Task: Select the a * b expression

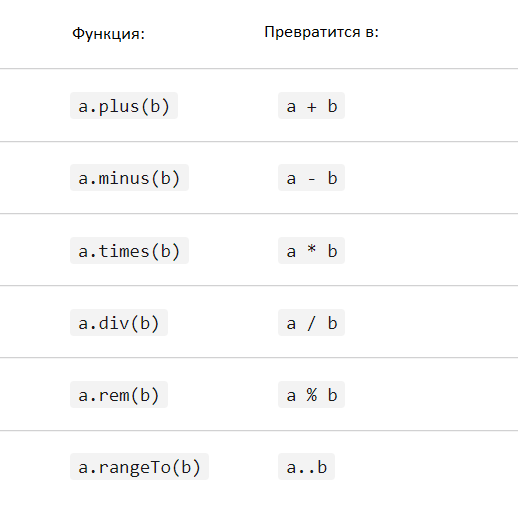Action: click(x=311, y=251)
